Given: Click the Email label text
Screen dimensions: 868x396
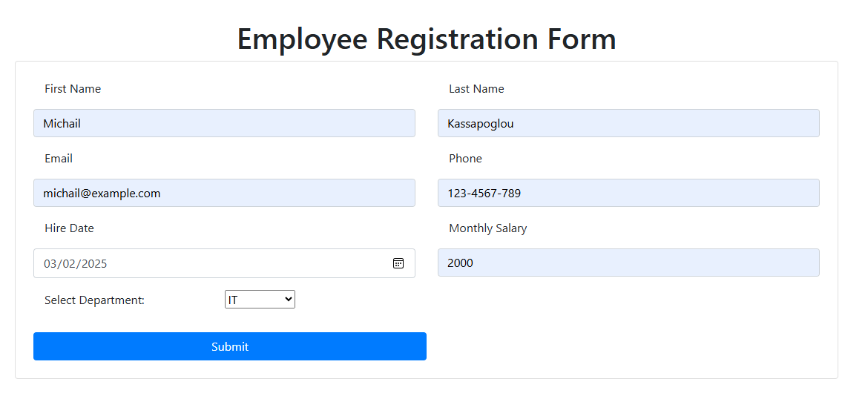Looking at the screenshot, I should point(59,159).
